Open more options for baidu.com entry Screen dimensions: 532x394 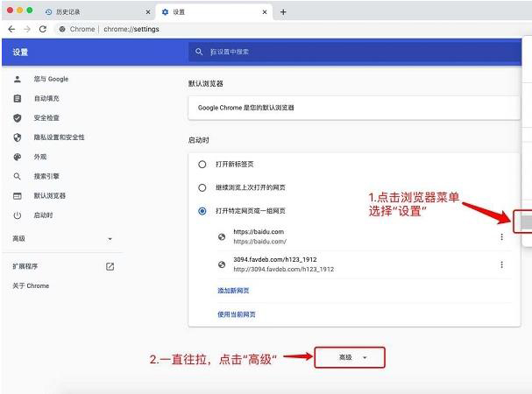click(501, 236)
